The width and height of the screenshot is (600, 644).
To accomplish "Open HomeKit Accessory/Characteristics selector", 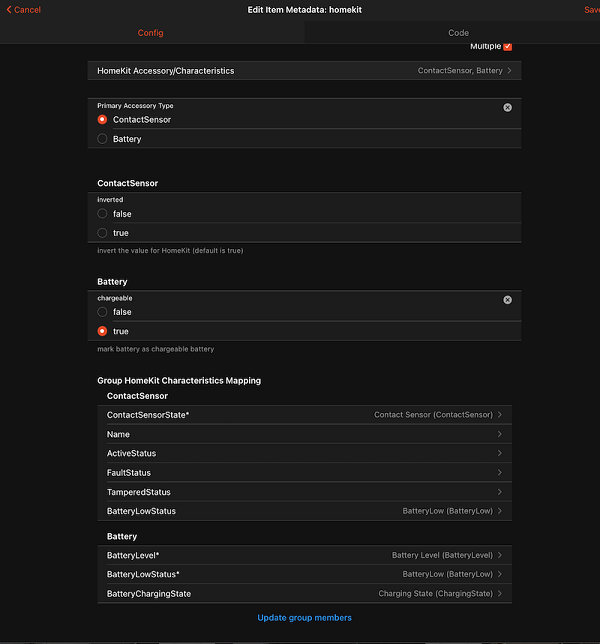I will point(304,71).
